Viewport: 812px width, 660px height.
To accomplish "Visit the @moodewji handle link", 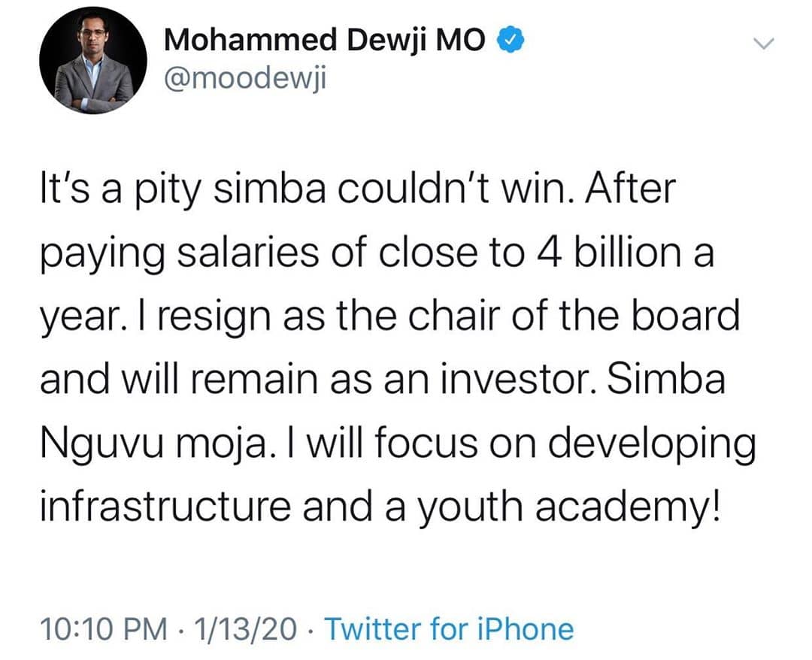I will click(245, 79).
